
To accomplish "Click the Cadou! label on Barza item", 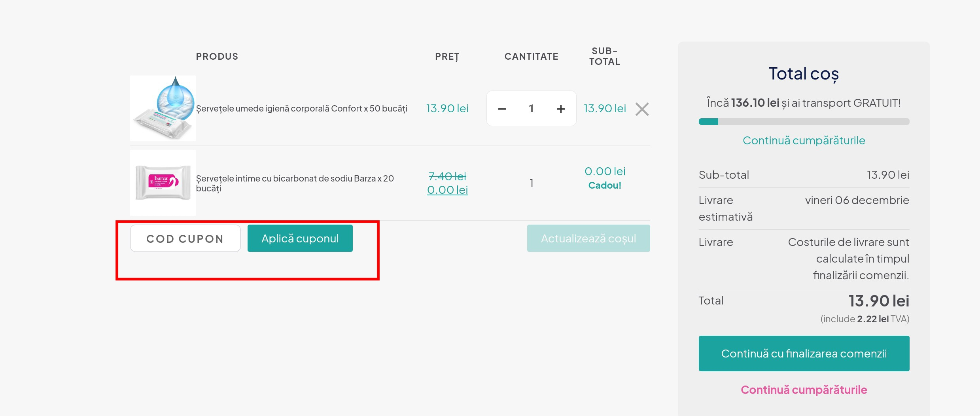I will point(605,185).
